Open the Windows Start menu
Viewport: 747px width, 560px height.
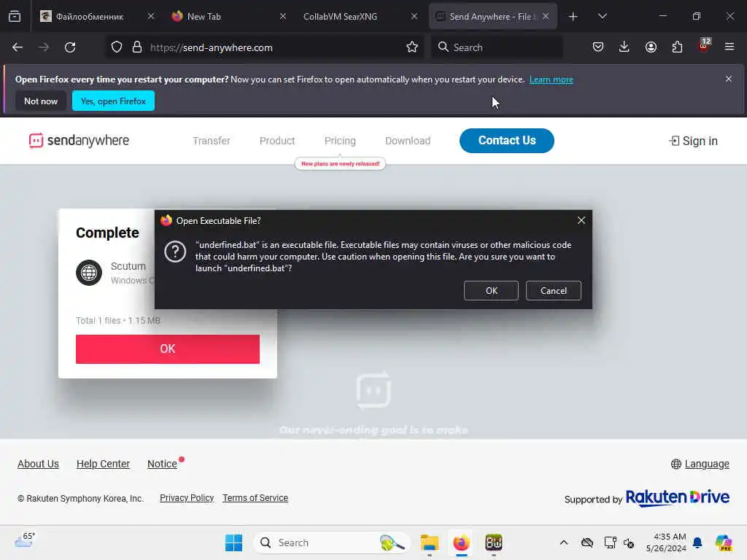233,542
